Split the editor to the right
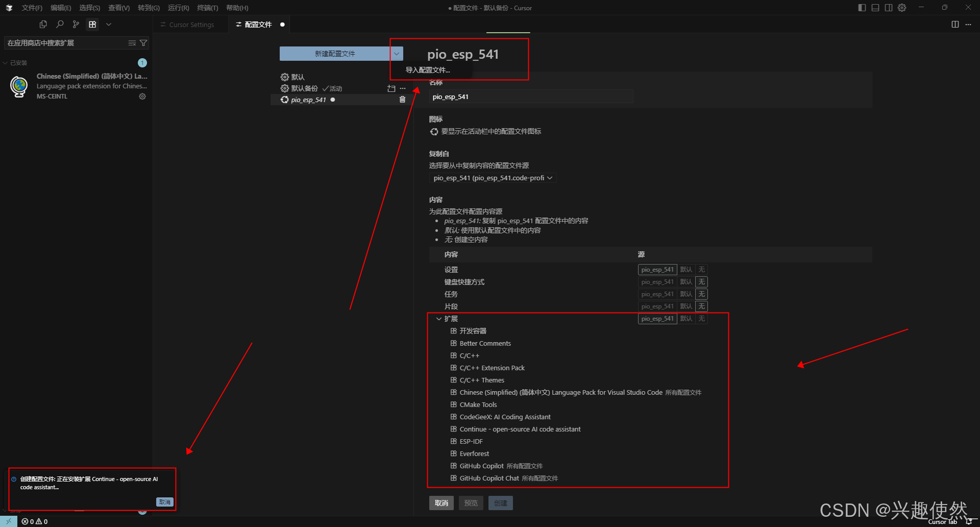Viewport: 980px width, 527px height. coord(955,24)
